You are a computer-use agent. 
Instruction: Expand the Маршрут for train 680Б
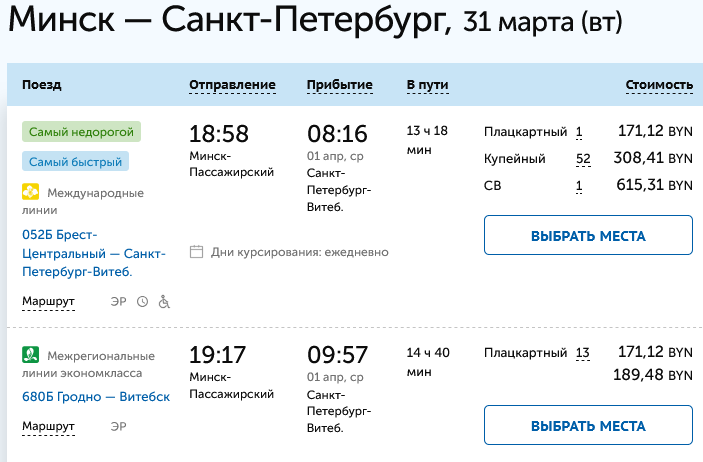(x=48, y=427)
